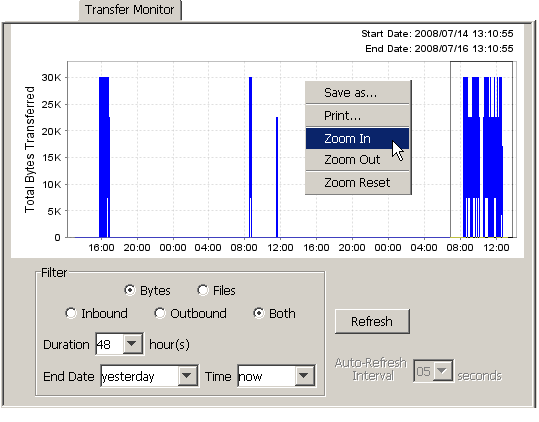Choose Zoom Reset from the menu
The width and height of the screenshot is (539, 422).
pos(358,182)
